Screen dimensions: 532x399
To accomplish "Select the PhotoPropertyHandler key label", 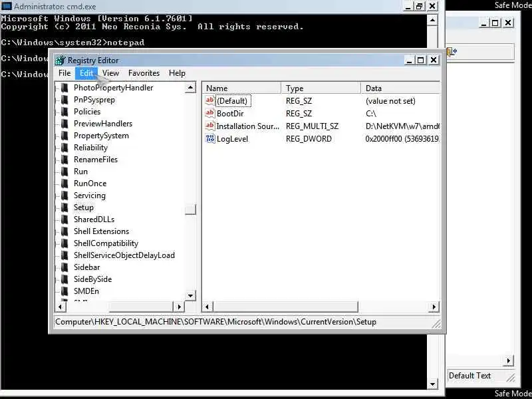I will point(113,88).
